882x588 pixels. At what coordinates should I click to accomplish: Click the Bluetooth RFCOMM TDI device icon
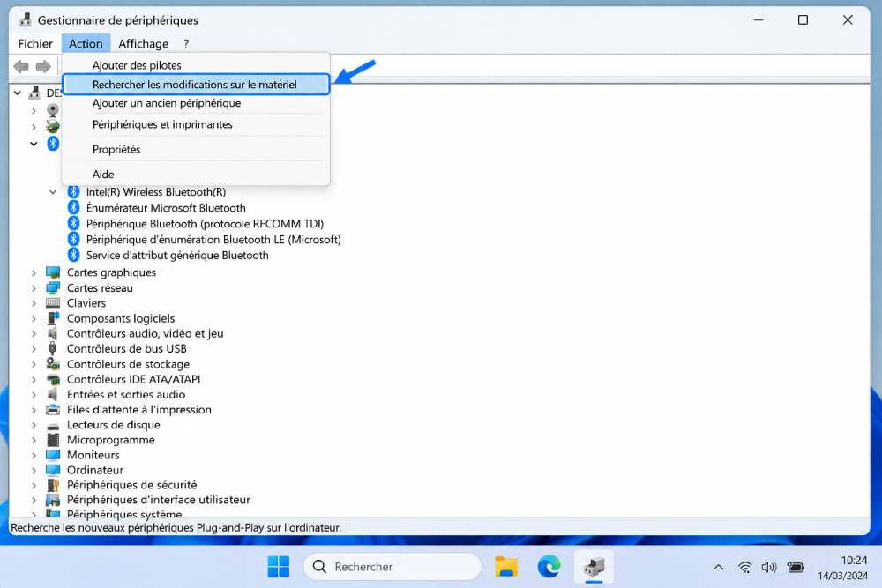74,223
